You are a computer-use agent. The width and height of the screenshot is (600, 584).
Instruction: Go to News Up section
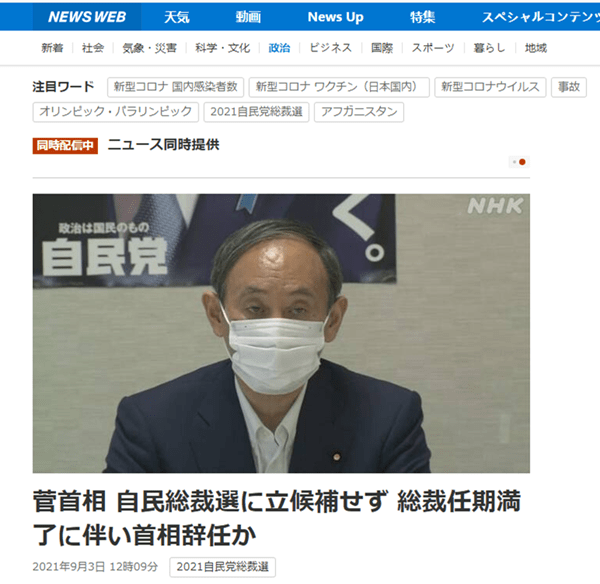336,17
